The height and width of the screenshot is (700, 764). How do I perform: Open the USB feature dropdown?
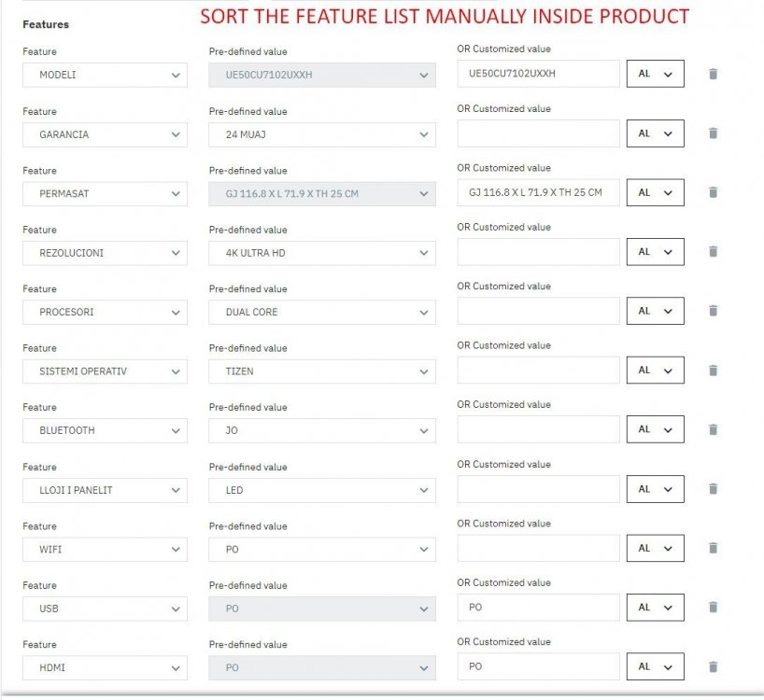(105, 609)
